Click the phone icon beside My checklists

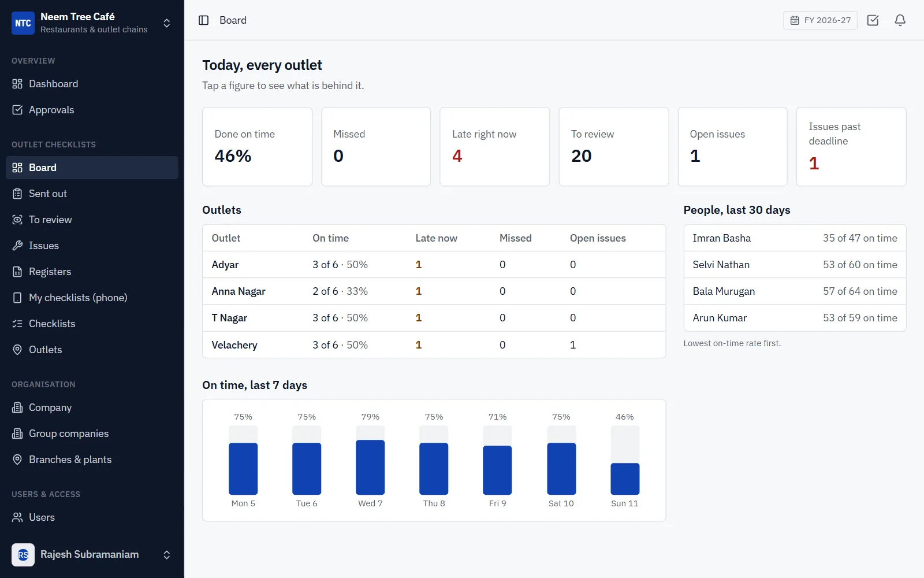(17, 298)
